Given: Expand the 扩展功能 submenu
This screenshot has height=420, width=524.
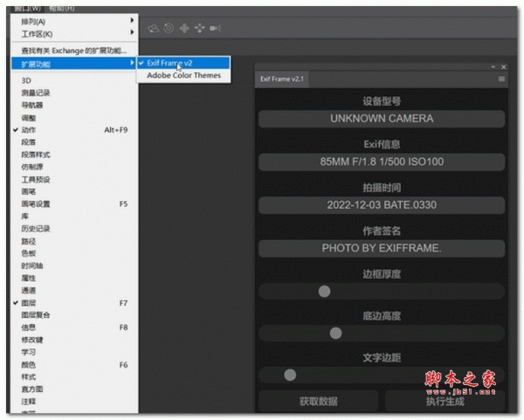Looking at the screenshot, I should pos(74,64).
